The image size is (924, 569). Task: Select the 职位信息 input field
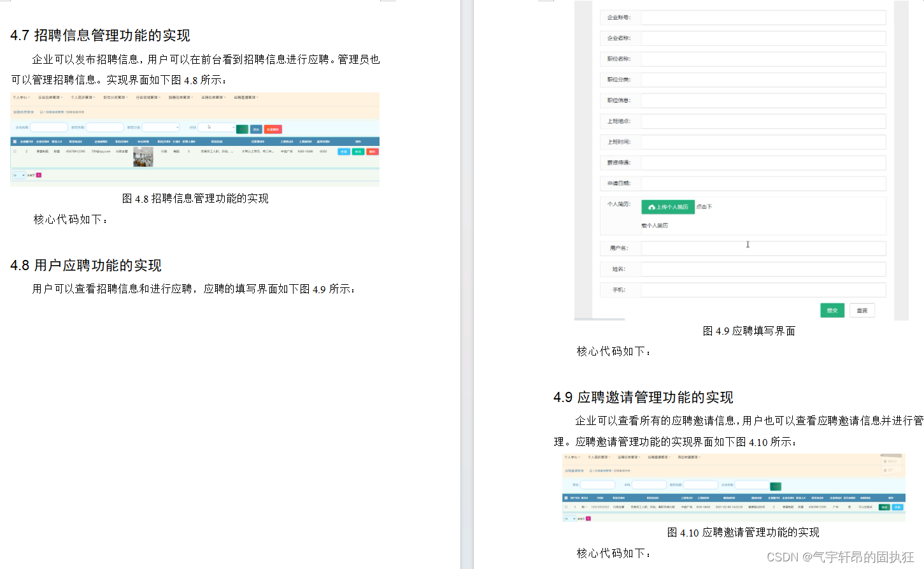coord(764,100)
